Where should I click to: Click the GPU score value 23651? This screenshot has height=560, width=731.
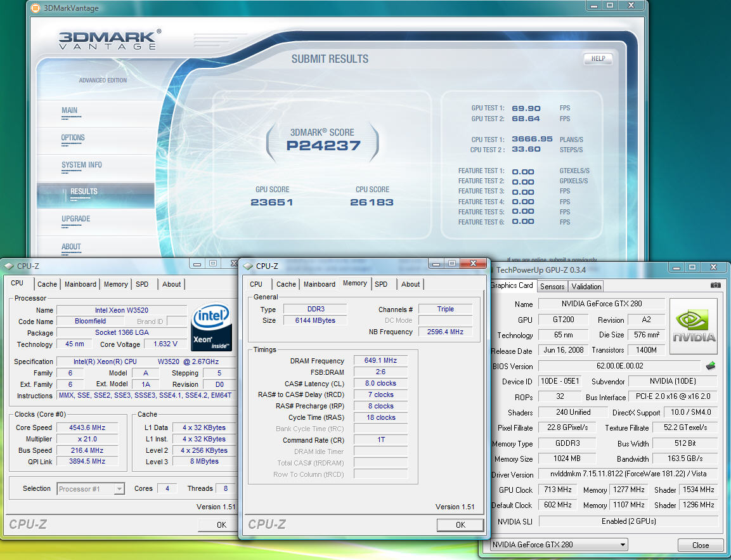(x=272, y=202)
